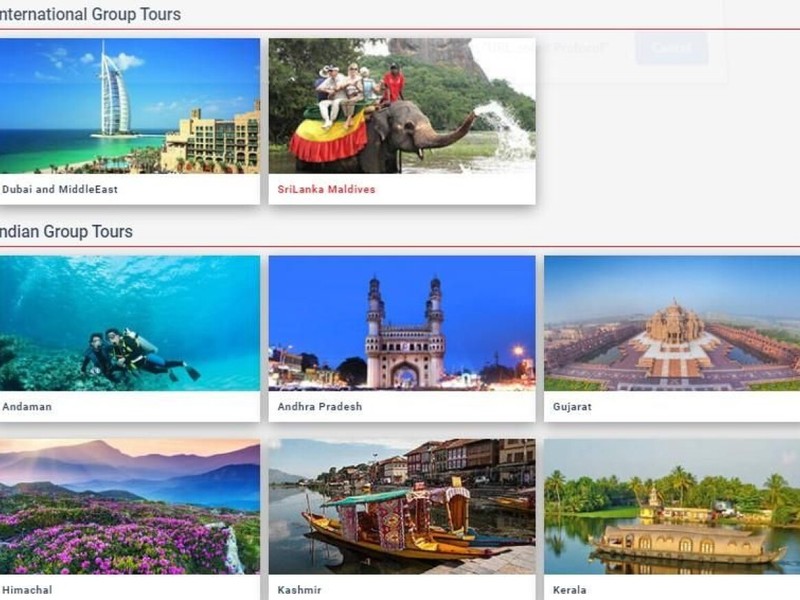Open the Kashmir tour title link
The image size is (800, 600).
pyautogui.click(x=299, y=590)
